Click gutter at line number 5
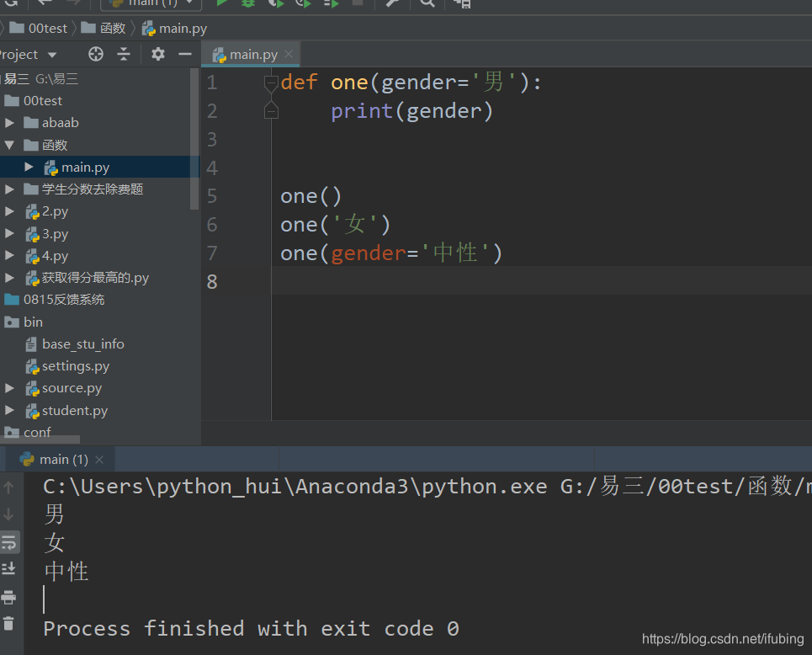The image size is (812, 655). point(212,196)
